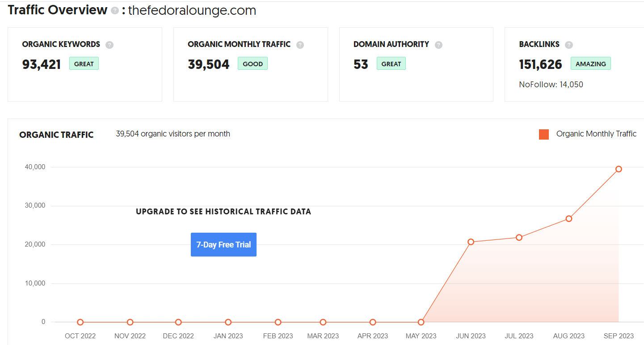Click the ORGANIC TRAFFIC chart heading

pyautogui.click(x=56, y=135)
